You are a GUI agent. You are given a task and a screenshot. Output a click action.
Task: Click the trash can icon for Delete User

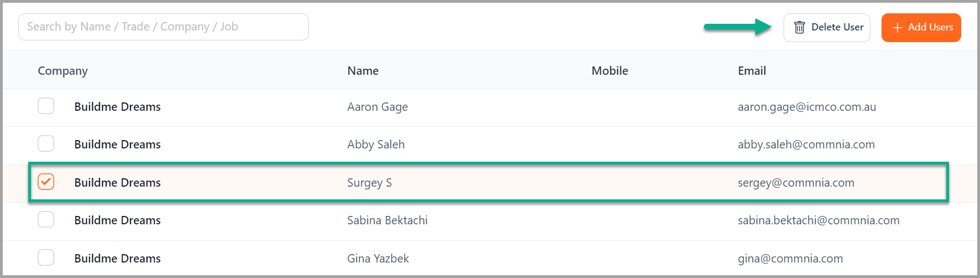[799, 27]
